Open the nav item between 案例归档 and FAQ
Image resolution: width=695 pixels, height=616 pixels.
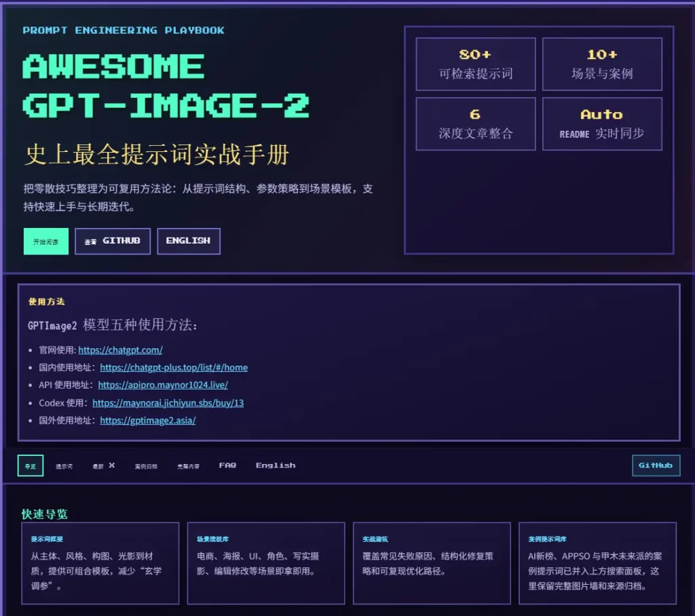(x=189, y=466)
